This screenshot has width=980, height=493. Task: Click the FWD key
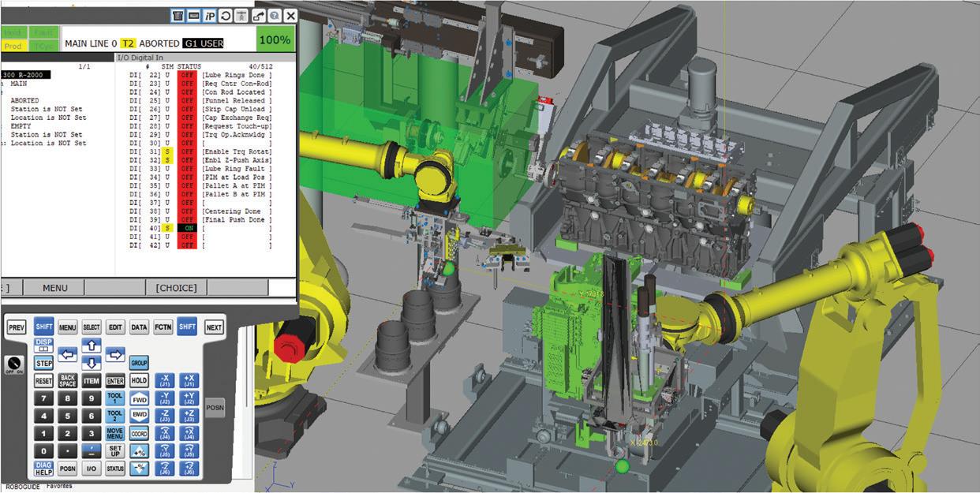(139, 398)
